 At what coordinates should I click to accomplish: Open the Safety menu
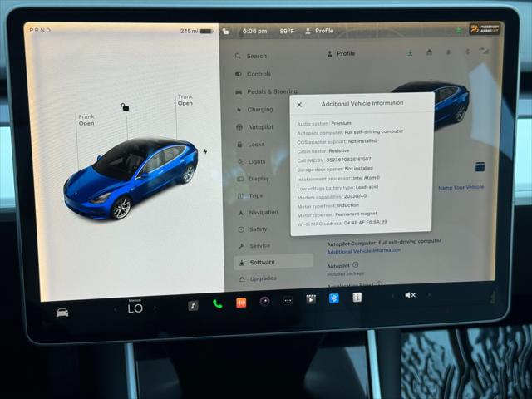[253, 229]
